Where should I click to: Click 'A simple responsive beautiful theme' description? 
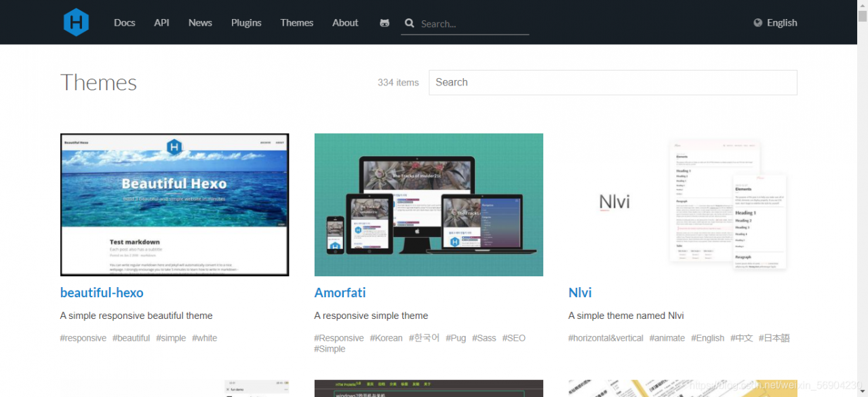(x=136, y=316)
